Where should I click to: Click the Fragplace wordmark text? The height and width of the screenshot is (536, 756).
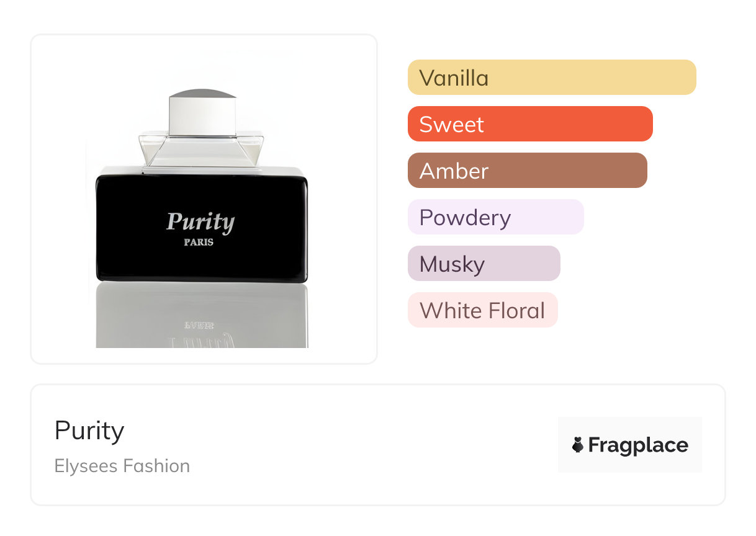click(638, 445)
